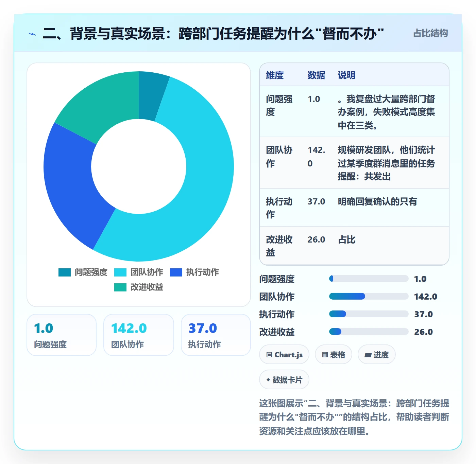Select the 37.0 执行动作 data card
The image size is (476, 464).
[x=216, y=335]
